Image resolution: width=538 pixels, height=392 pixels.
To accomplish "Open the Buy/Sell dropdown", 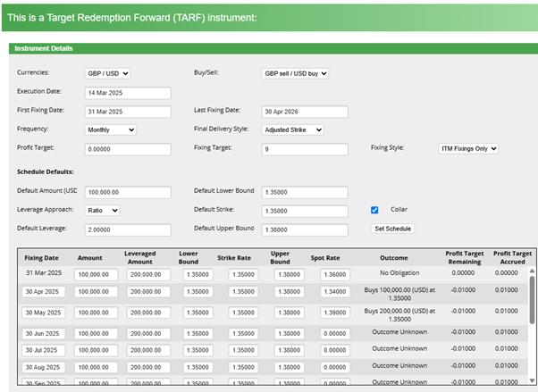I will (295, 73).
